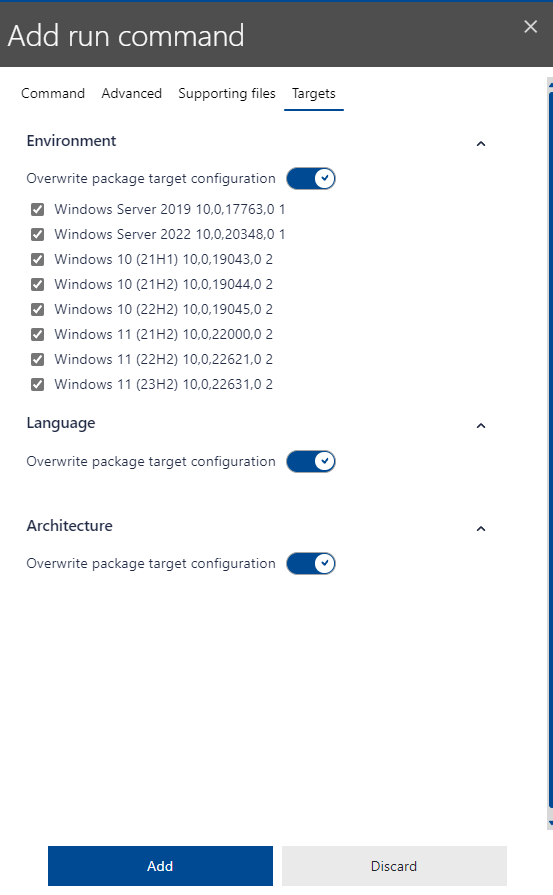Switch to the Command tab

click(x=53, y=93)
